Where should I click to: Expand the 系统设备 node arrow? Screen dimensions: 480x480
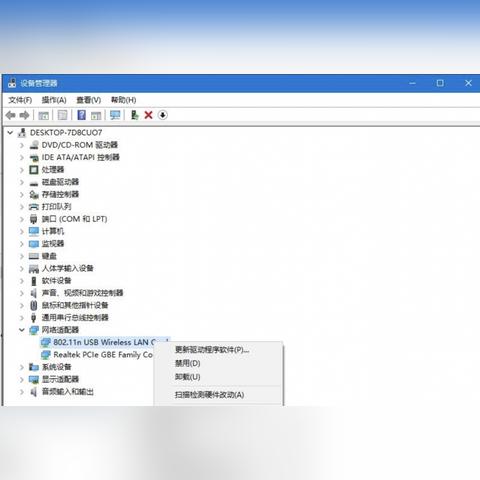click(22, 367)
